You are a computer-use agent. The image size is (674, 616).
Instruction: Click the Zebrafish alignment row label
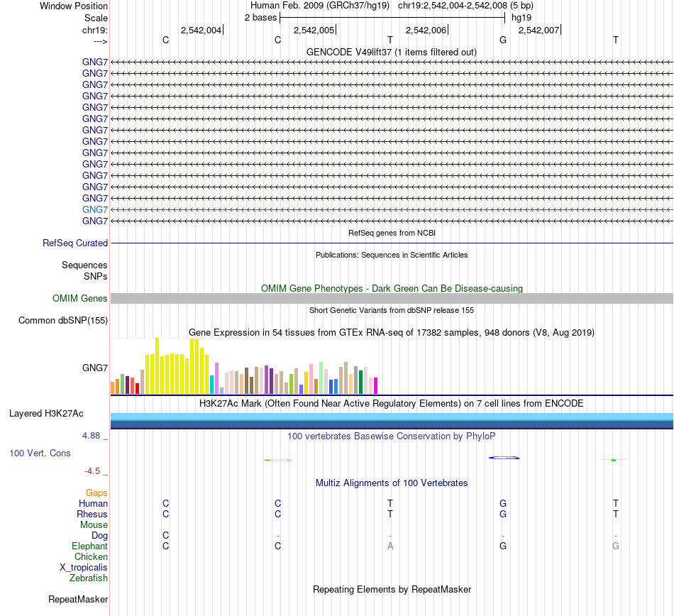click(89, 578)
